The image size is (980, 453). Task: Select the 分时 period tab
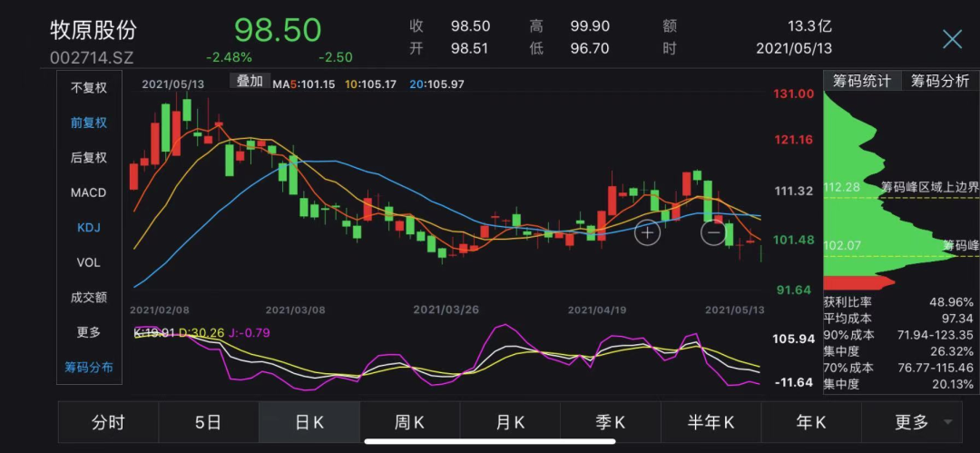pos(108,422)
